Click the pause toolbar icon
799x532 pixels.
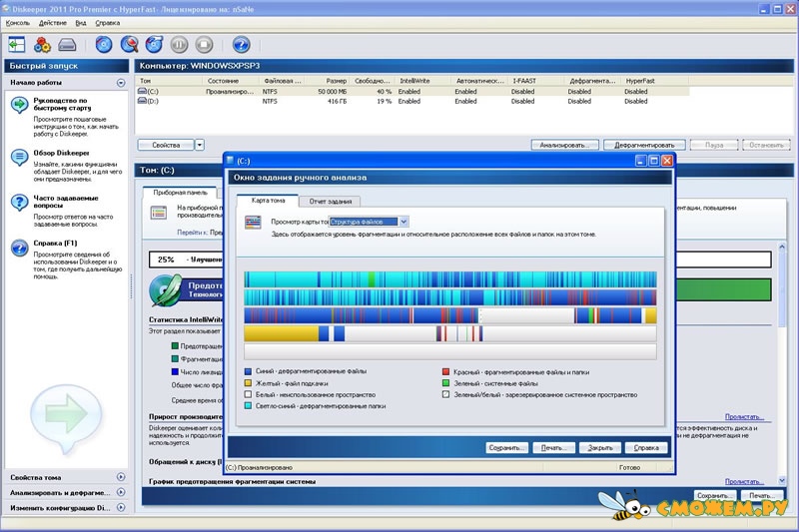pyautogui.click(x=179, y=45)
